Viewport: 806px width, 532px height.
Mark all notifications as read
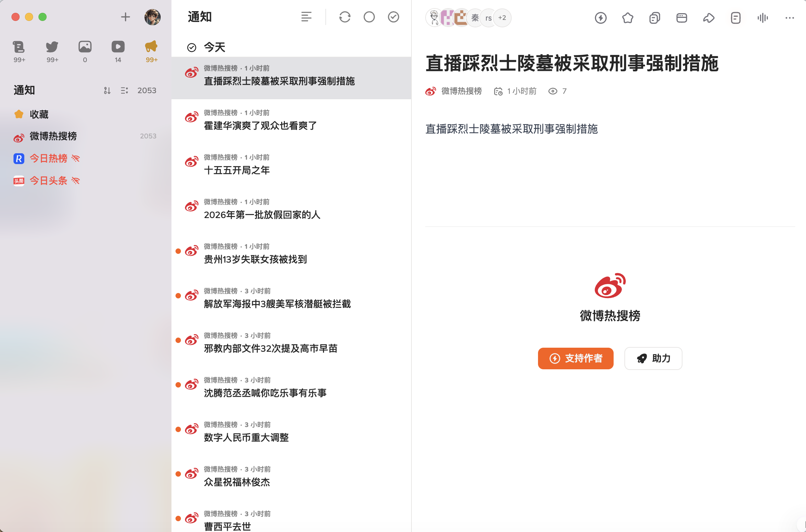393,17
